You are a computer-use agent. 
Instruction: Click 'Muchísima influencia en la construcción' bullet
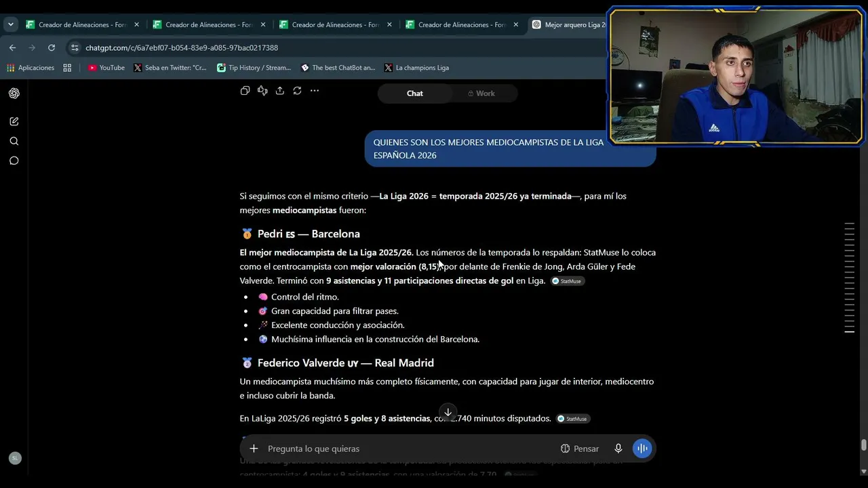[x=368, y=340]
